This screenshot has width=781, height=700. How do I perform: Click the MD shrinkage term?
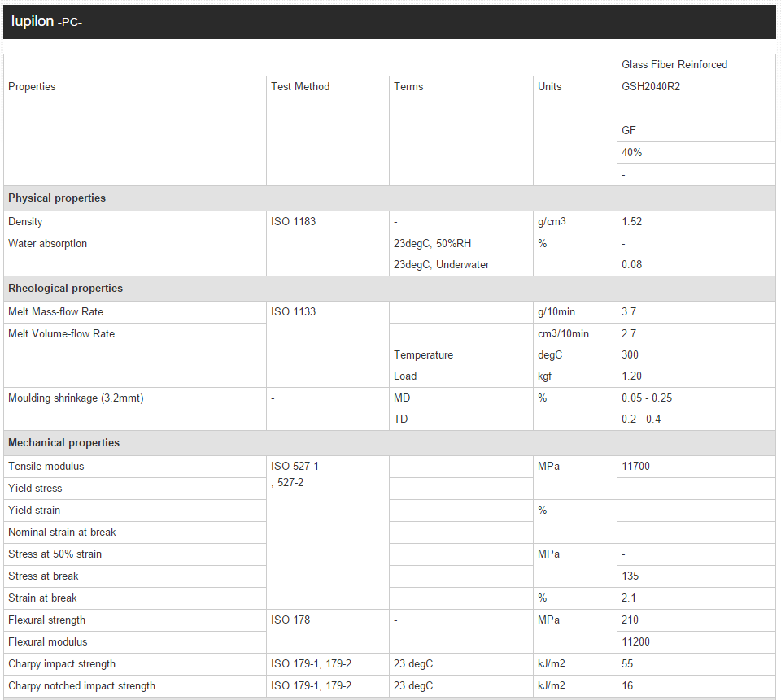pyautogui.click(x=401, y=398)
